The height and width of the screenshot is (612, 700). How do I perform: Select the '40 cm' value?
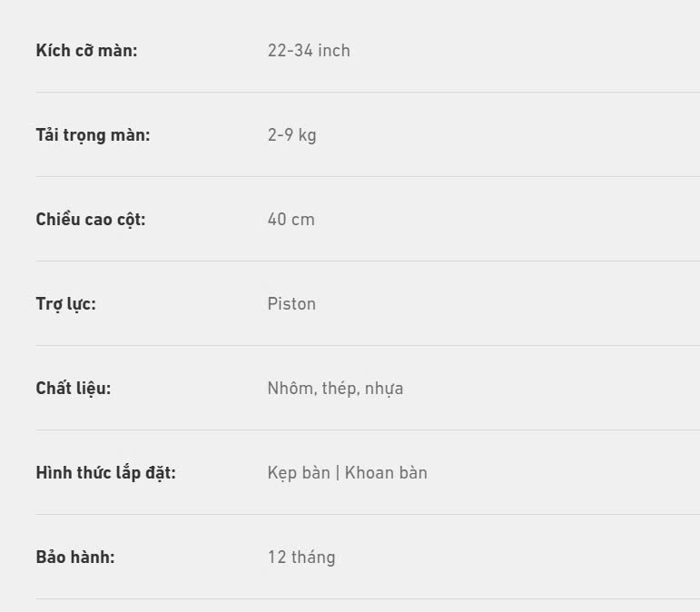[x=291, y=220]
